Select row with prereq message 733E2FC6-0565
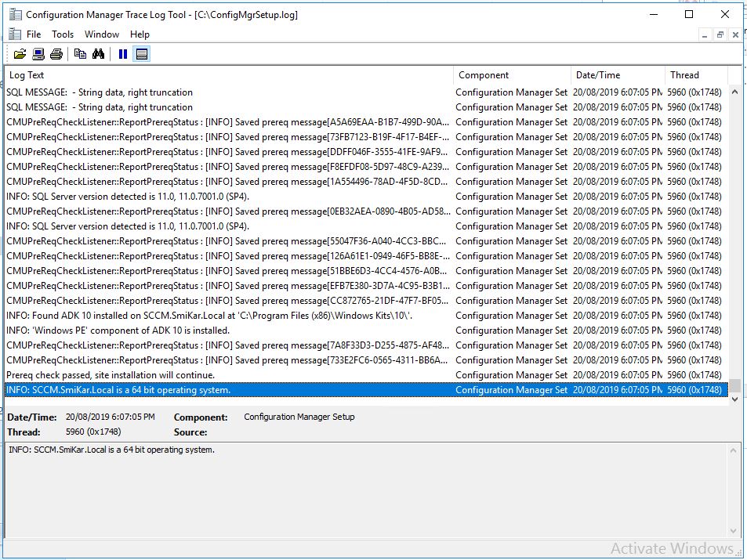The image size is (747, 560). 366,360
